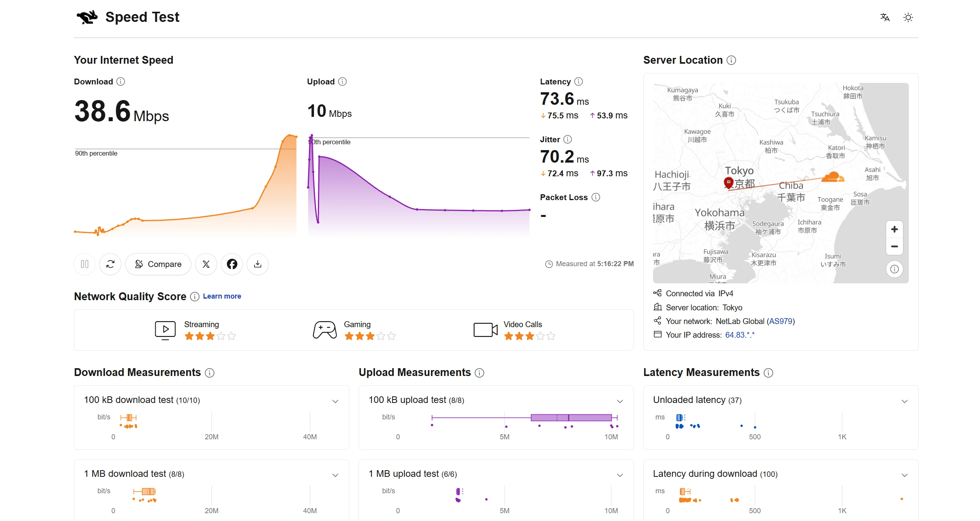Click the IP address 64.83.*.*

(x=740, y=335)
